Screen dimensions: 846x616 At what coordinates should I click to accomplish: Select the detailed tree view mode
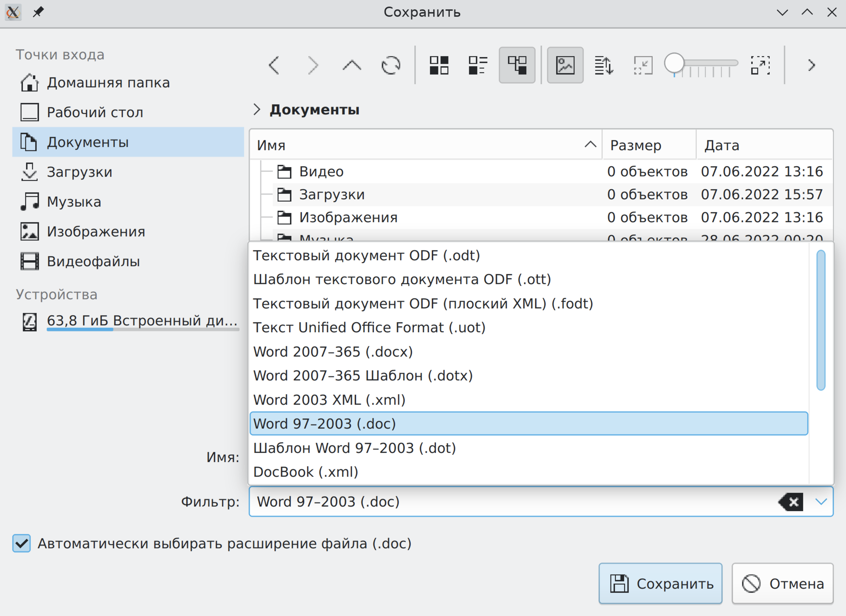coord(517,65)
